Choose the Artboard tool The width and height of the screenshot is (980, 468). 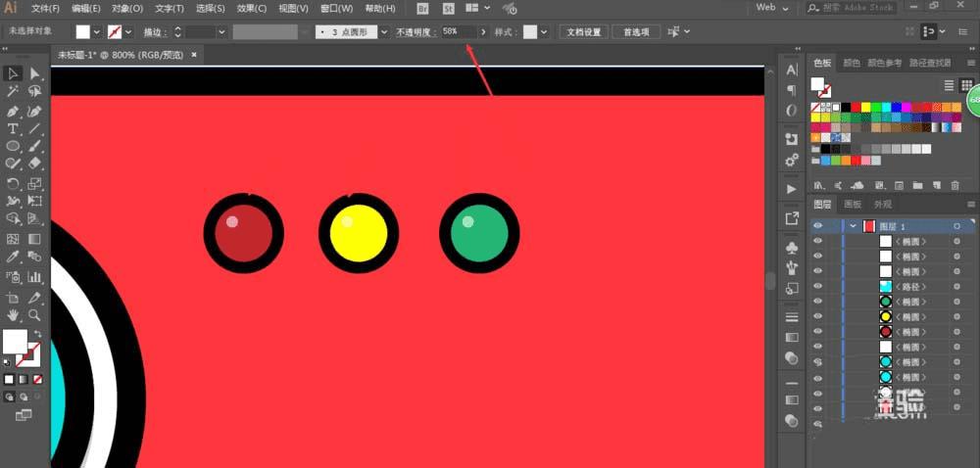coord(13,297)
